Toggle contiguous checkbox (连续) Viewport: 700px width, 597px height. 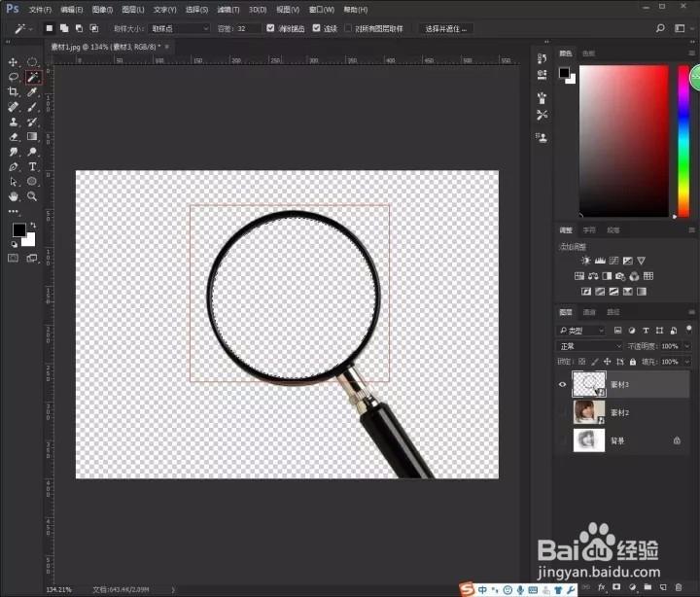317,28
